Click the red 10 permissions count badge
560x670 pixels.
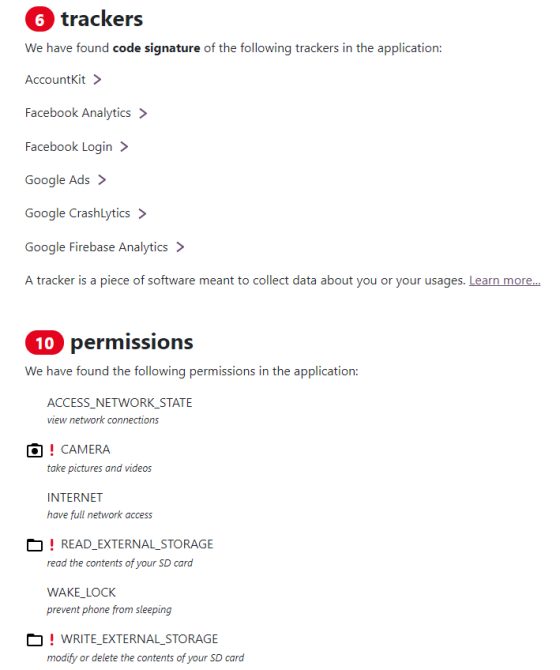(44, 343)
